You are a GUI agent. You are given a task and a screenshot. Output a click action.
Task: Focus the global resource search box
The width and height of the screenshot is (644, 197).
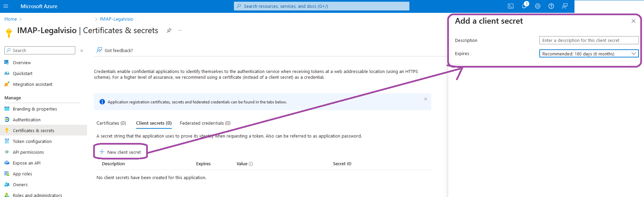click(322, 6)
